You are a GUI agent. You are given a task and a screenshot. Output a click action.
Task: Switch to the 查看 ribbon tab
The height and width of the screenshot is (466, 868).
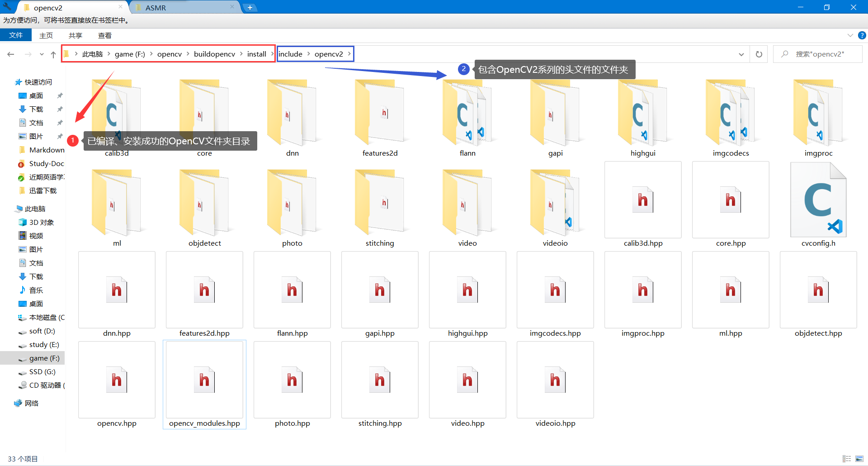pyautogui.click(x=105, y=35)
